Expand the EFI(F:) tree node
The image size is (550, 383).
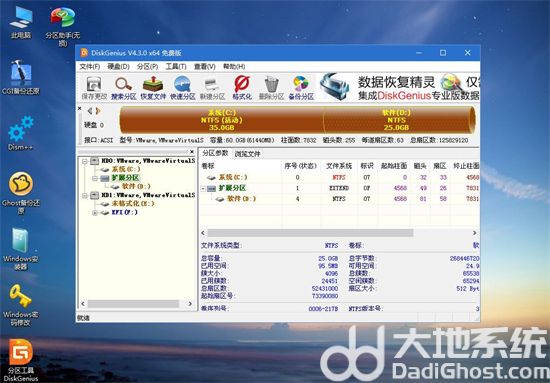(94, 213)
